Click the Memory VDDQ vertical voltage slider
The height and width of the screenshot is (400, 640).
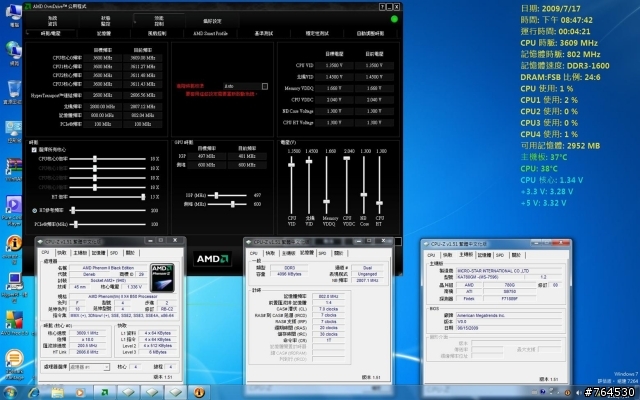[x=327, y=202]
